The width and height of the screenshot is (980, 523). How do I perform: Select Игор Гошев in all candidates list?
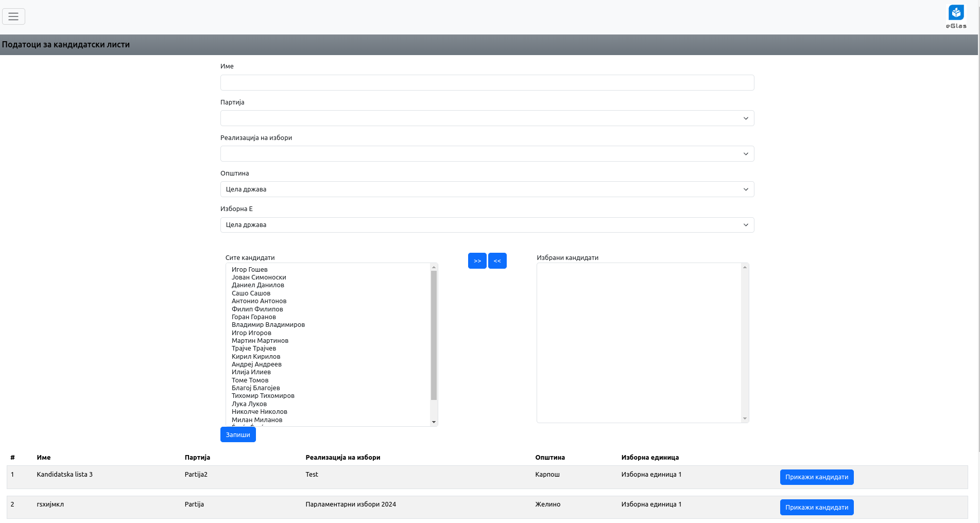250,270
